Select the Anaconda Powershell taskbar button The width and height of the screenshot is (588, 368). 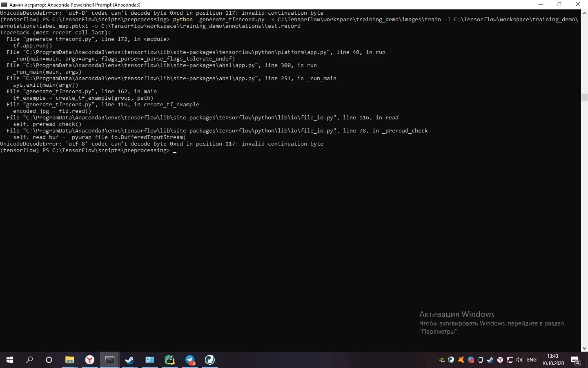pyautogui.click(x=109, y=360)
